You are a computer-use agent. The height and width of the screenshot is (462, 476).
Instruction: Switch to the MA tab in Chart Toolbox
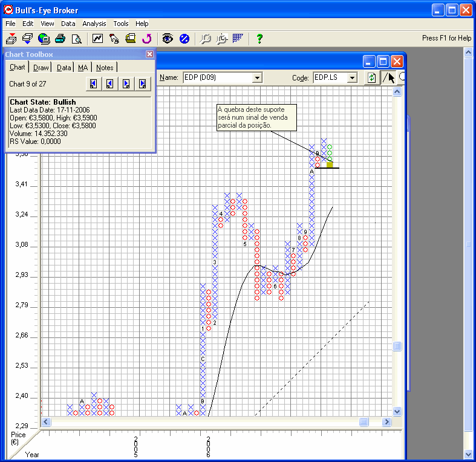point(83,68)
